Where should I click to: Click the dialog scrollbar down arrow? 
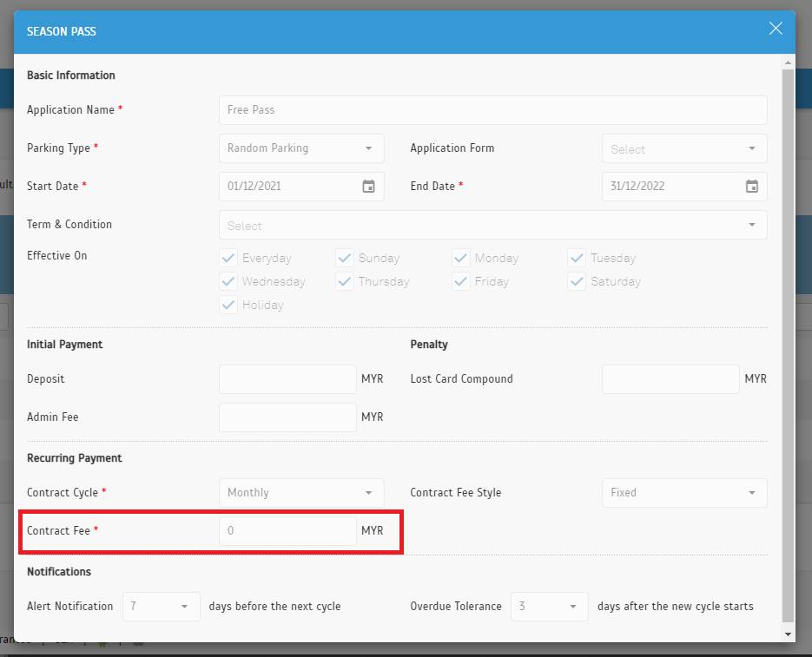(x=788, y=634)
